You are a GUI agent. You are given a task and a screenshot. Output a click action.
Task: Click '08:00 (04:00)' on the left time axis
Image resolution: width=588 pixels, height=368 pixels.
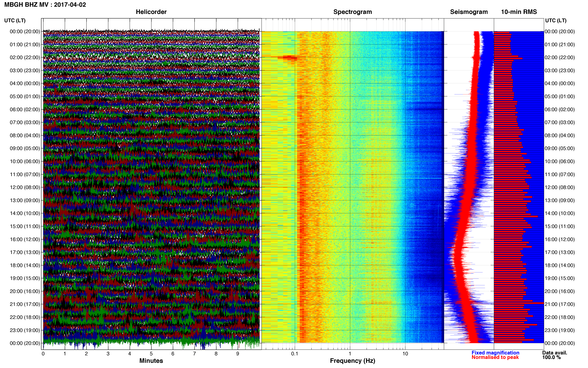pos(25,135)
